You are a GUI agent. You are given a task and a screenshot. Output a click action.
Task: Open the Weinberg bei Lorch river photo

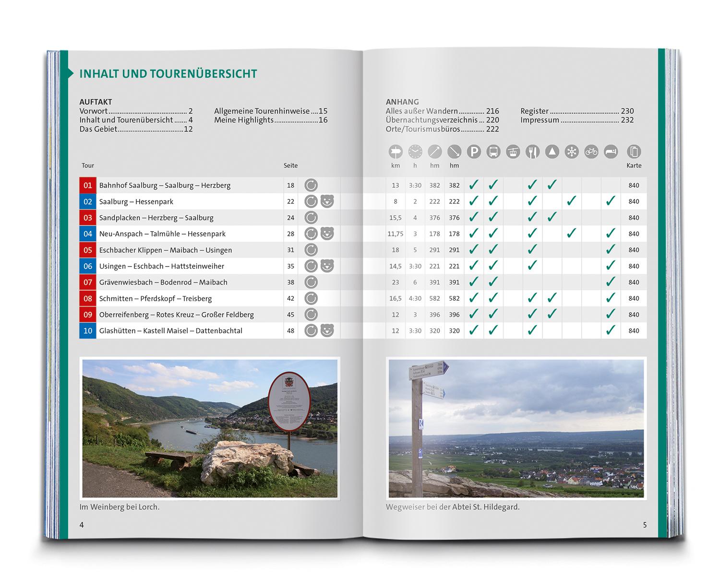tap(210, 428)
